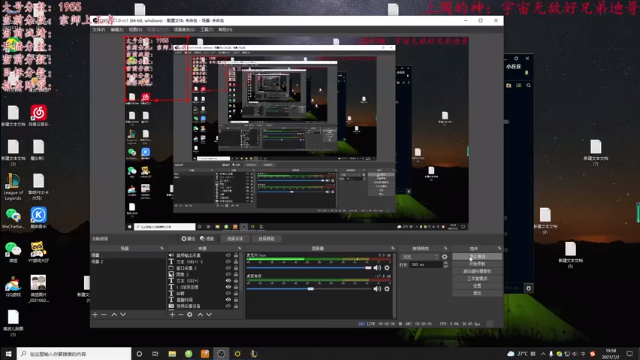Open the 桌面音频 audio settings gear
Viewport: 640px width, 360px height.
click(387, 289)
